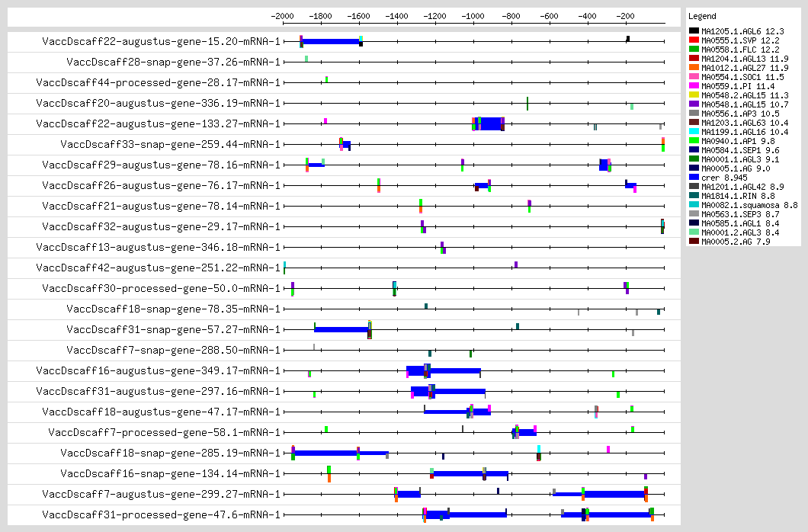
Task: Select the orange MA1012.1.AGL27 legend swatch
Action: 694,68
